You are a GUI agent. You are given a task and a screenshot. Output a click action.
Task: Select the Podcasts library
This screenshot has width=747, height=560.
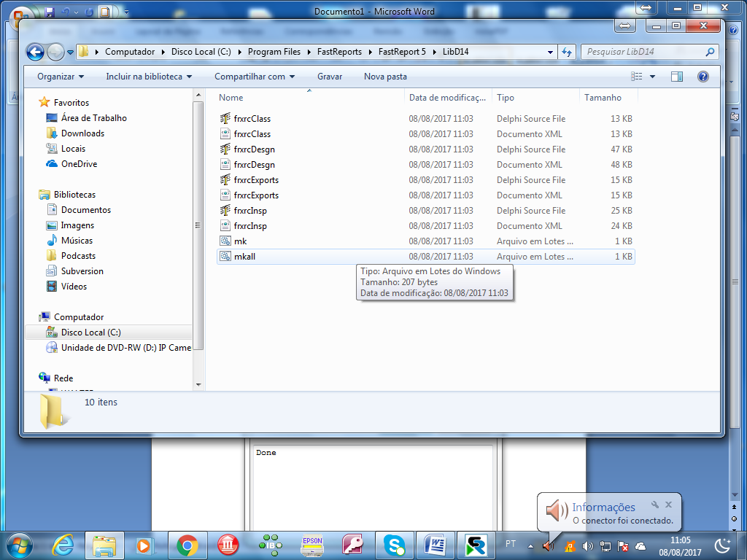pyautogui.click(x=78, y=256)
